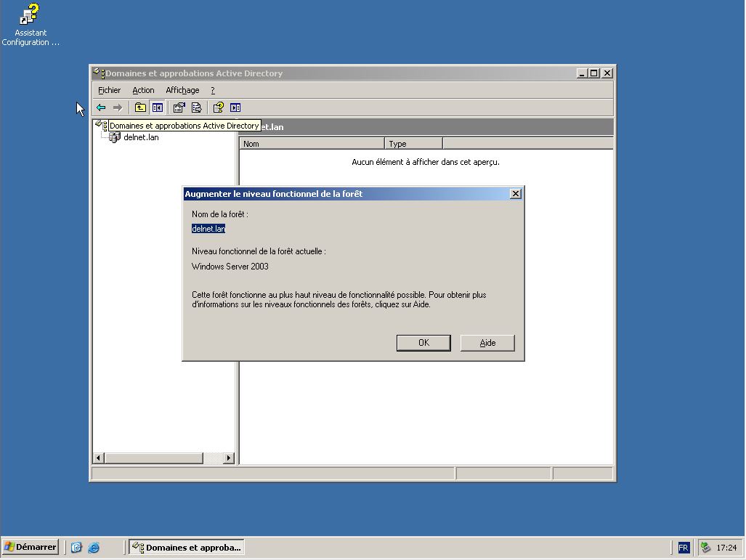Open the Assistant Configuration desktop shortcut
The width and height of the screenshot is (746, 560).
[x=31, y=25]
